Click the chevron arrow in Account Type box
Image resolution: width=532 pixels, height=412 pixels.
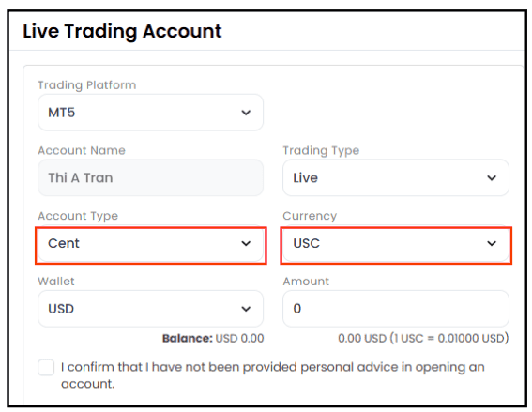point(246,244)
